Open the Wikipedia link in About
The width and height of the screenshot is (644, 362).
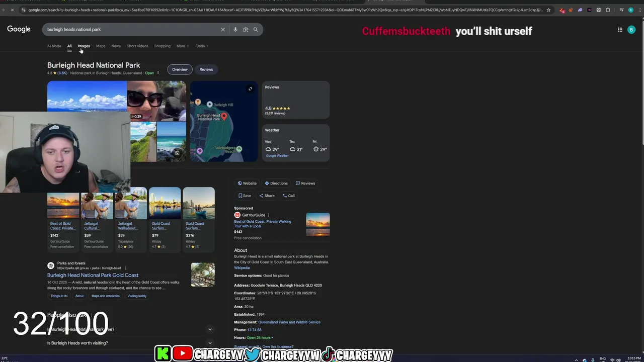point(242,268)
